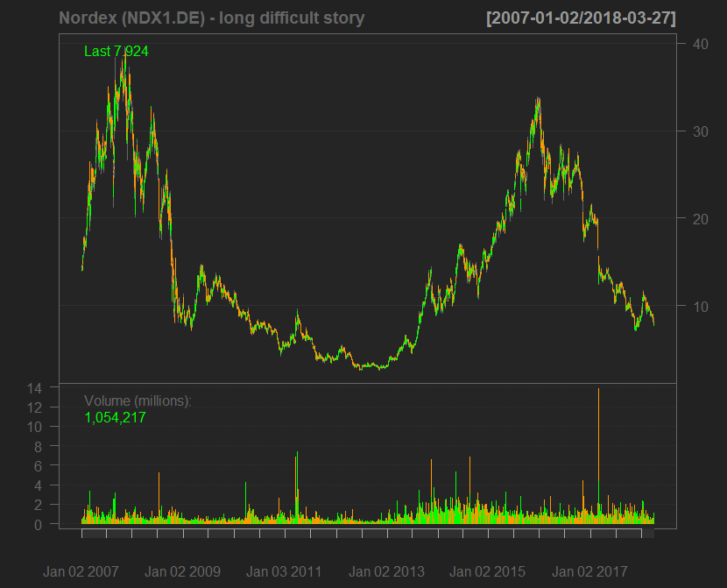Select the 'Jan 02 2009' x-axis label
This screenshot has height=588, width=727.
click(x=182, y=571)
